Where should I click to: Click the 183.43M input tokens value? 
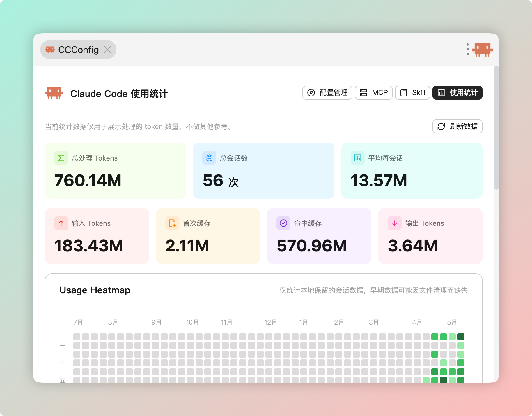88,246
